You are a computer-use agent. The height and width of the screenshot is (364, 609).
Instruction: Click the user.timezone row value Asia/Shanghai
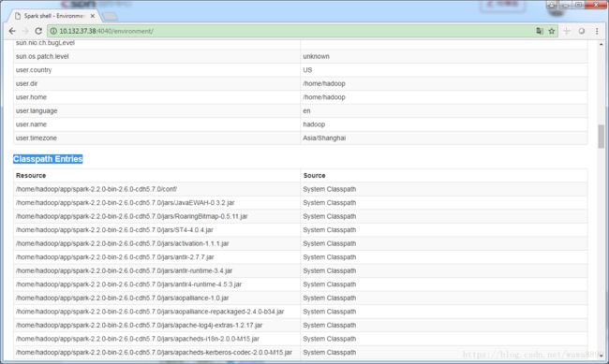(x=324, y=138)
